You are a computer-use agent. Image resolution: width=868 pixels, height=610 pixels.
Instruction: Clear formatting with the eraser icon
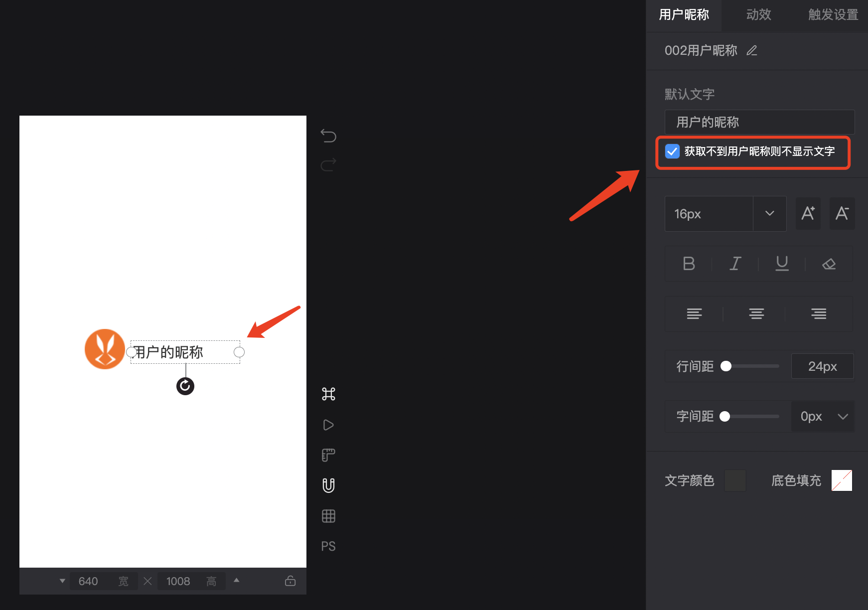pyautogui.click(x=829, y=264)
